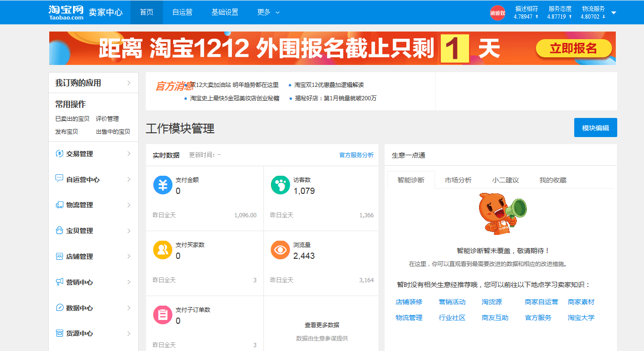Click the 自运营中心 chat bubble icon
This screenshot has width=644, height=351.
click(59, 179)
